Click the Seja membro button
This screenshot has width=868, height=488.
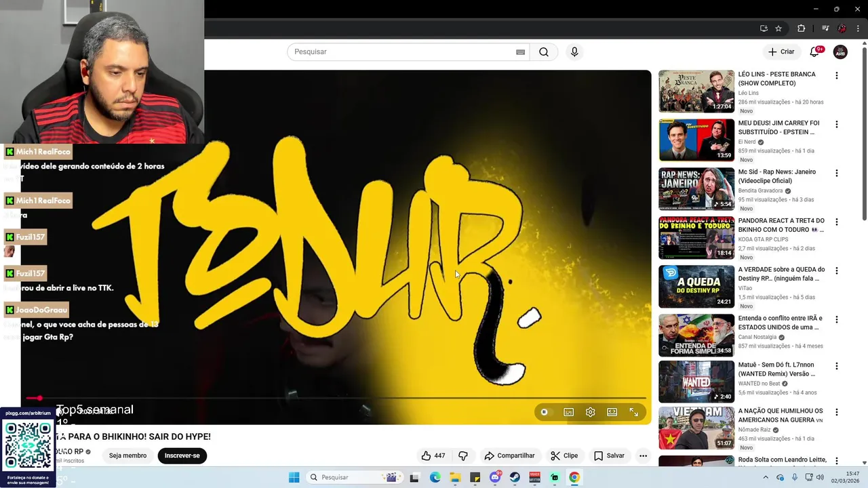pos(127,455)
